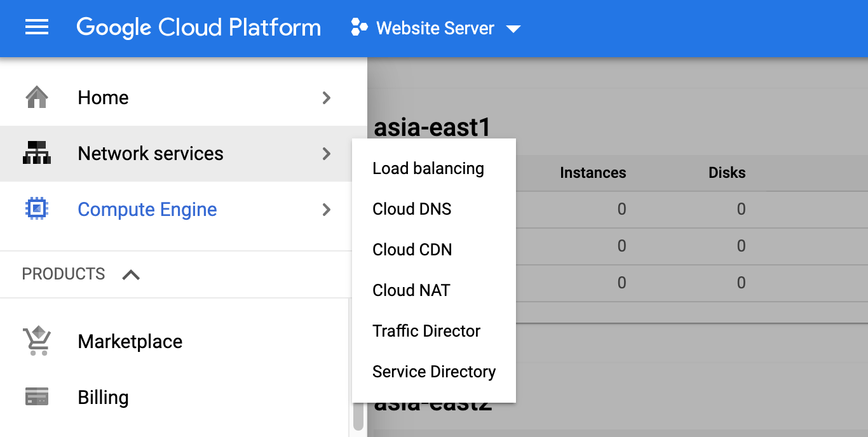The image size is (868, 437).
Task: Open Marketplace from the sidebar
Action: tap(130, 342)
